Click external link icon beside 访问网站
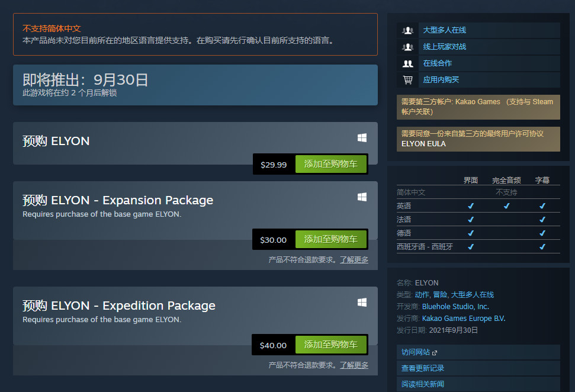Viewport: 575px width, 392px height. 435,353
